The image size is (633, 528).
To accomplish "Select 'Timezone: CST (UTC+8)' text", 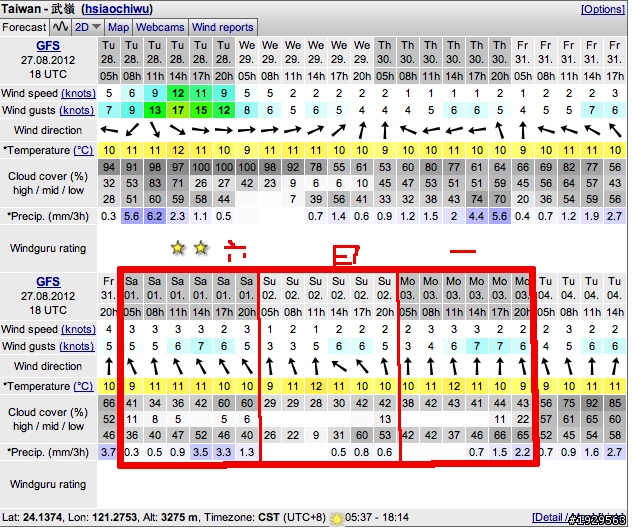I will (264, 518).
